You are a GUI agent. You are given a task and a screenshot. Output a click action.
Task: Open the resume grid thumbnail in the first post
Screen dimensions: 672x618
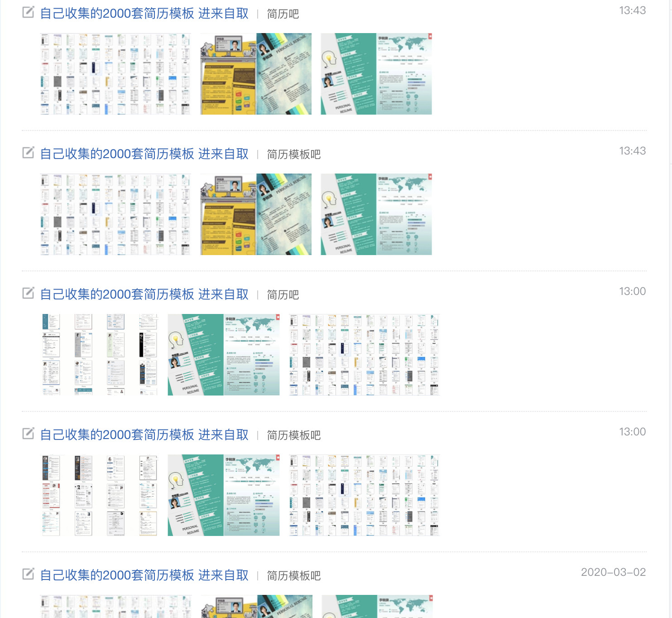tap(115, 74)
